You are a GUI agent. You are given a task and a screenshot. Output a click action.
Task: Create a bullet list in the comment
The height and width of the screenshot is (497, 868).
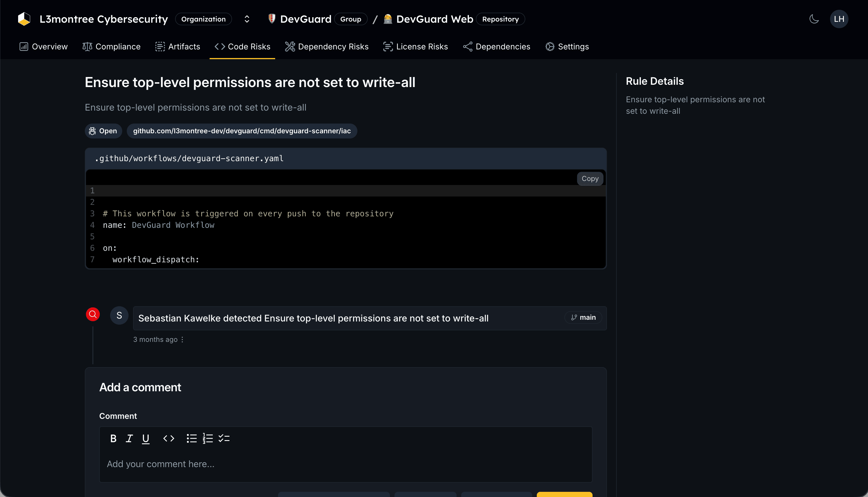click(x=192, y=438)
